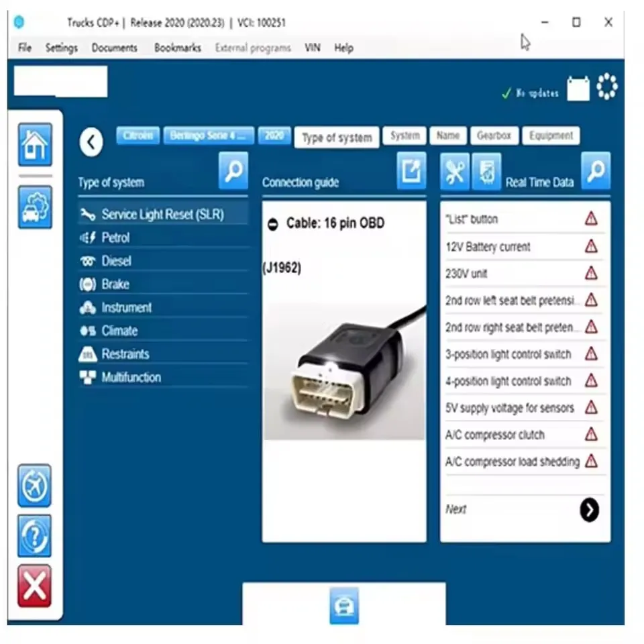Click warning triangle for 4-position light switch
The image size is (644, 644).
point(591,380)
